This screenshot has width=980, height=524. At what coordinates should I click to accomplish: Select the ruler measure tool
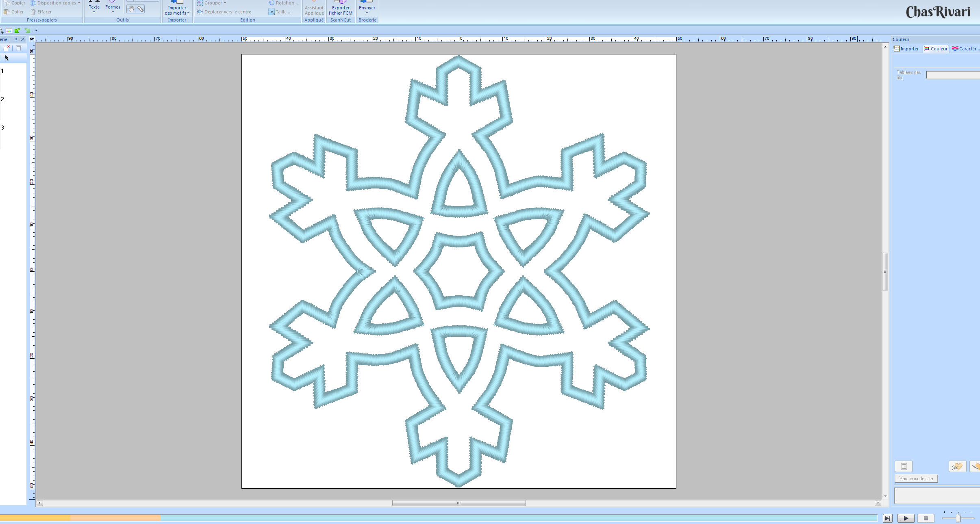point(140,9)
